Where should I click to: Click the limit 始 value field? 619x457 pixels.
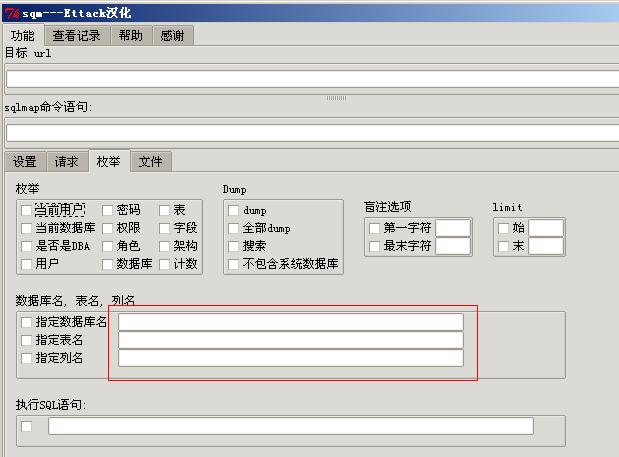[546, 228]
